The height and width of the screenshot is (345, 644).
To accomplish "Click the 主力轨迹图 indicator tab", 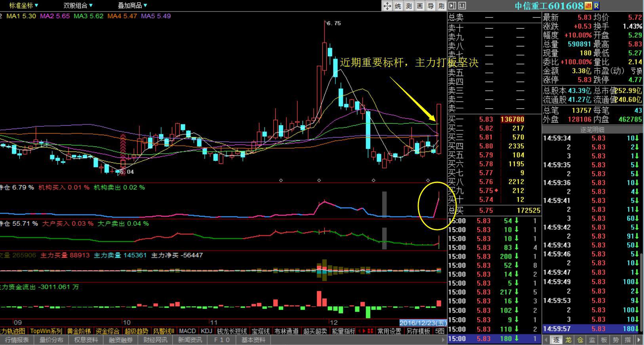I will (x=13, y=331).
